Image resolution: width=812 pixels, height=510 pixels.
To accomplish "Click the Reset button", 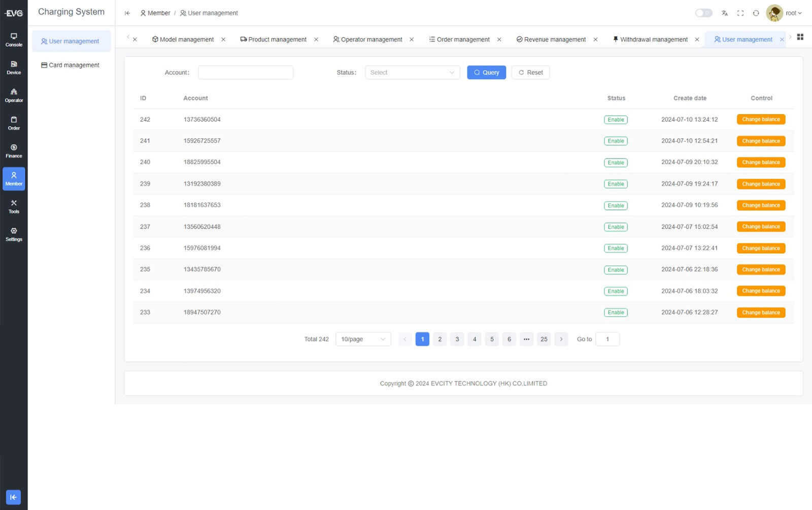I will 530,73.
